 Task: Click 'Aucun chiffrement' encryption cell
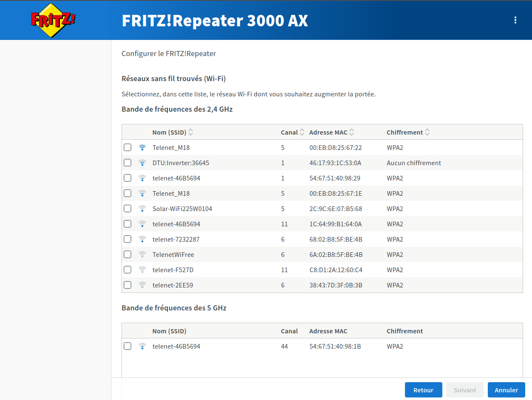(x=414, y=163)
